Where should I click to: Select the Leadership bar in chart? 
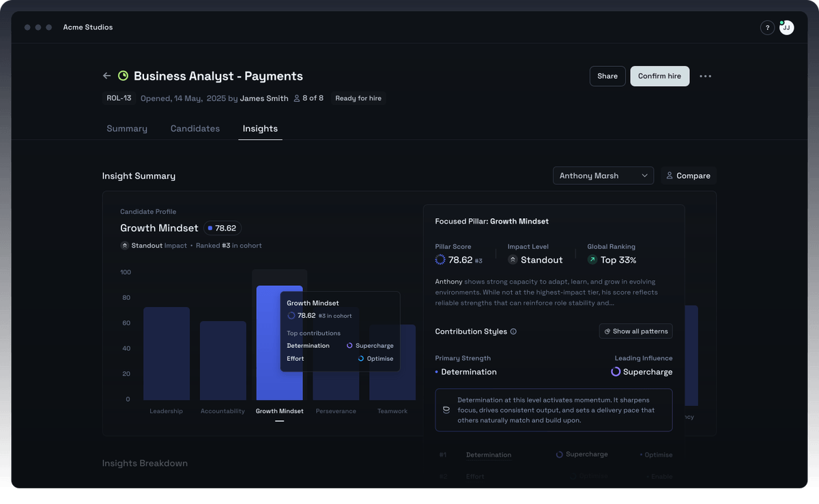(167, 353)
